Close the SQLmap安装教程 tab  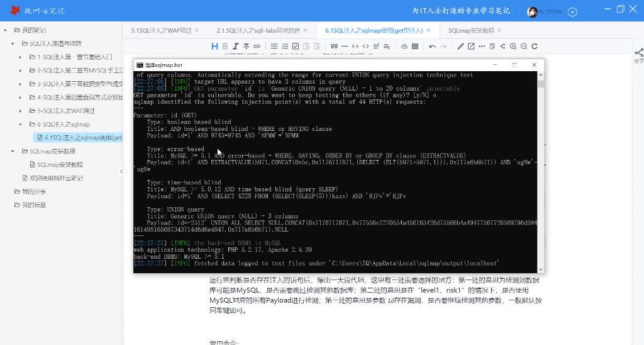(499, 30)
